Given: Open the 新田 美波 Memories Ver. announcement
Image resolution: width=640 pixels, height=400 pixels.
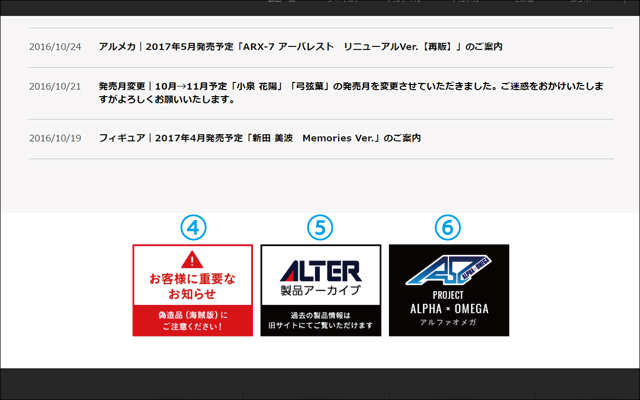Looking at the screenshot, I should [260, 138].
